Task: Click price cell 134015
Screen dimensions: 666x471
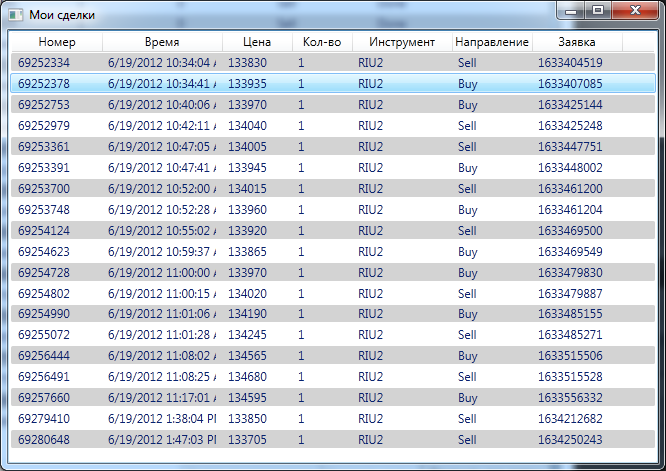Action: [x=247, y=189]
